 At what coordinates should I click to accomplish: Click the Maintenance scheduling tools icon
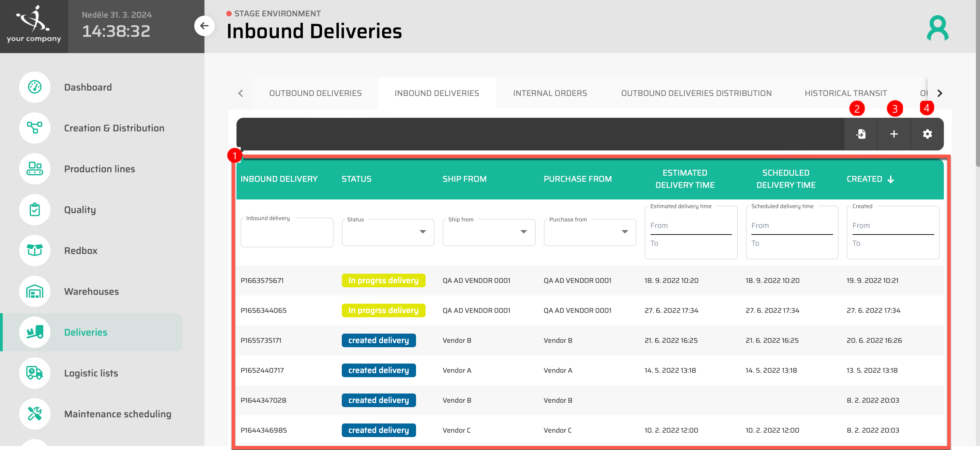[35, 414]
